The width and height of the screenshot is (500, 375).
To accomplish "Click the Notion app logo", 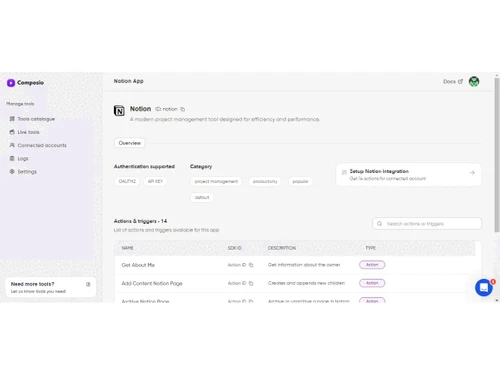I will point(119,110).
